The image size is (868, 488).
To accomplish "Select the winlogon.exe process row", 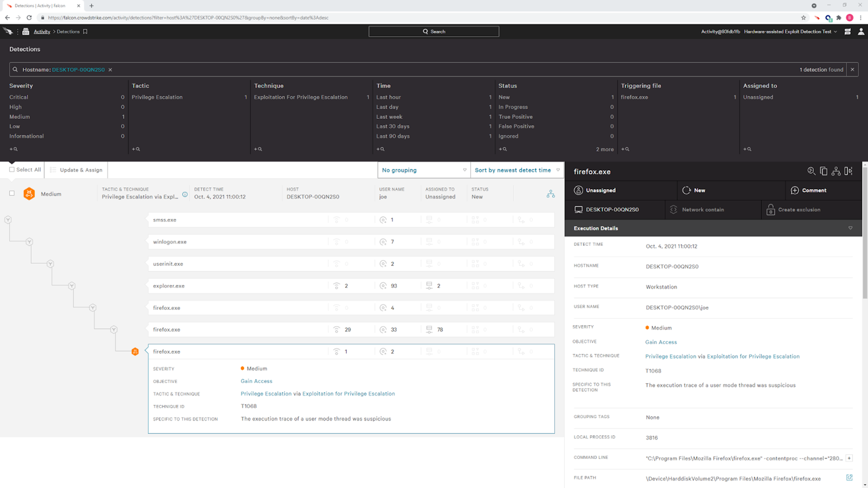I will (351, 242).
